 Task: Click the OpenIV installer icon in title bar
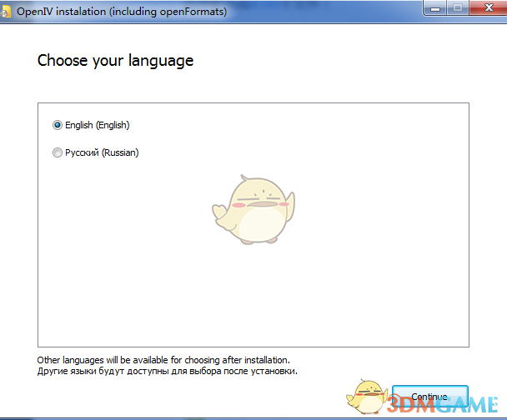[x=6, y=12]
